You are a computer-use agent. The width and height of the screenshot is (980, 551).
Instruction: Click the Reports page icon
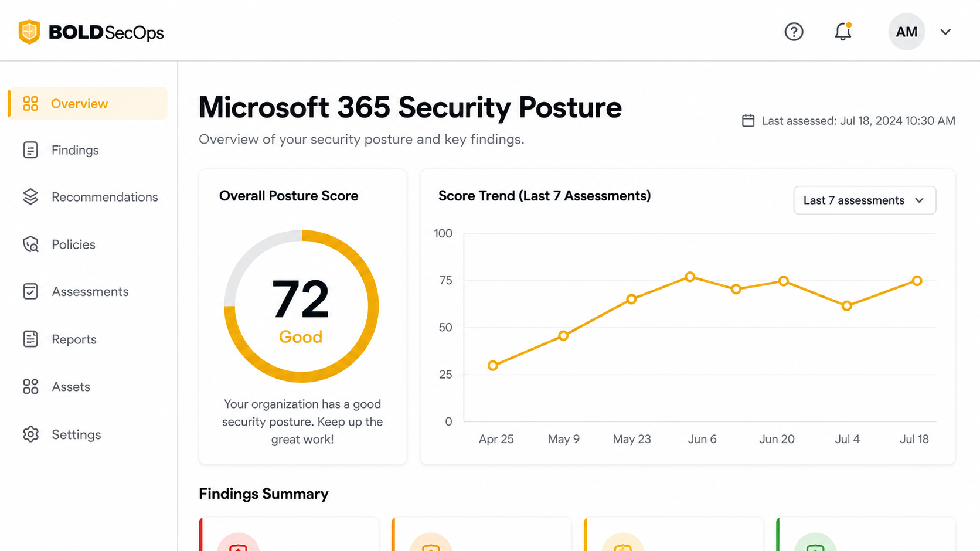[x=30, y=339]
